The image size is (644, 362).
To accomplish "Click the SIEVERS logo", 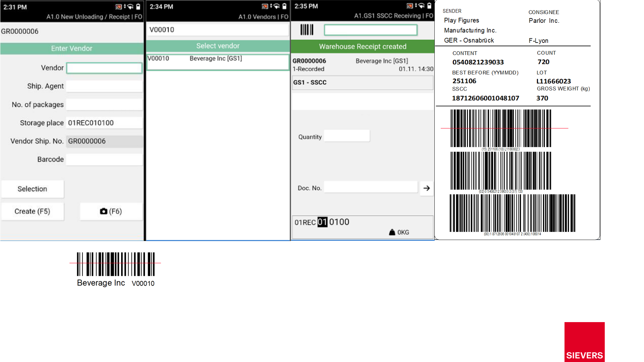I will click(584, 342).
